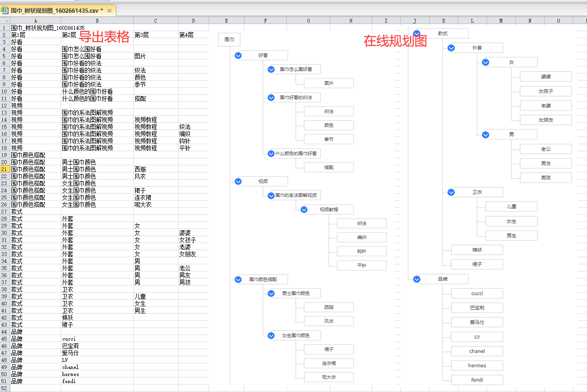Screen dimensions: 587x392
Task: Click the chanel node in the diagram
Action: pyautogui.click(x=477, y=351)
